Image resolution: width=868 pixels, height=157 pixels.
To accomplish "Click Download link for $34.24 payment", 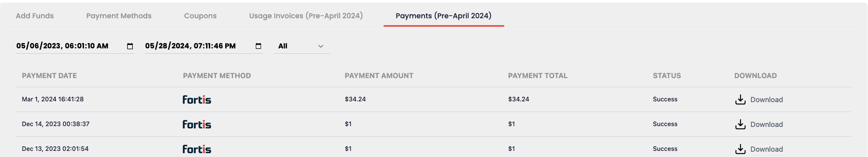I will click(x=766, y=100).
